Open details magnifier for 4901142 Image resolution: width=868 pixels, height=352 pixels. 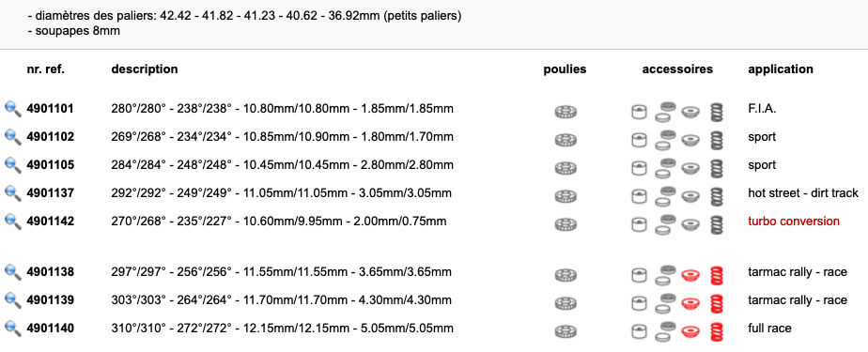point(13,222)
